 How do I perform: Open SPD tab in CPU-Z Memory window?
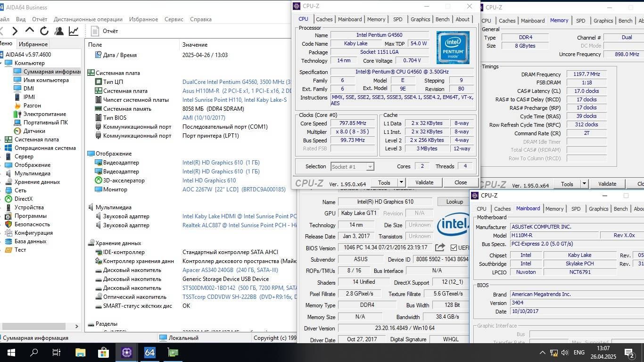[581, 21]
